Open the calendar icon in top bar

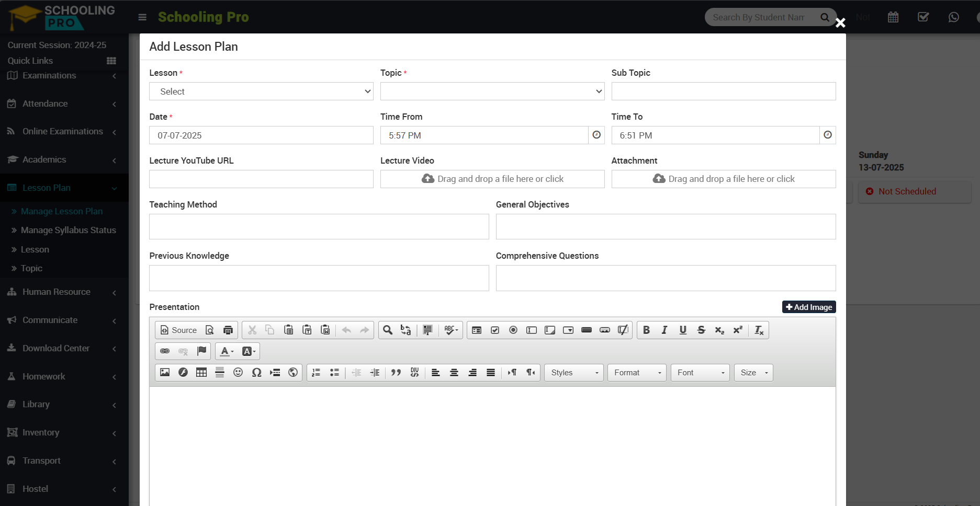893,17
